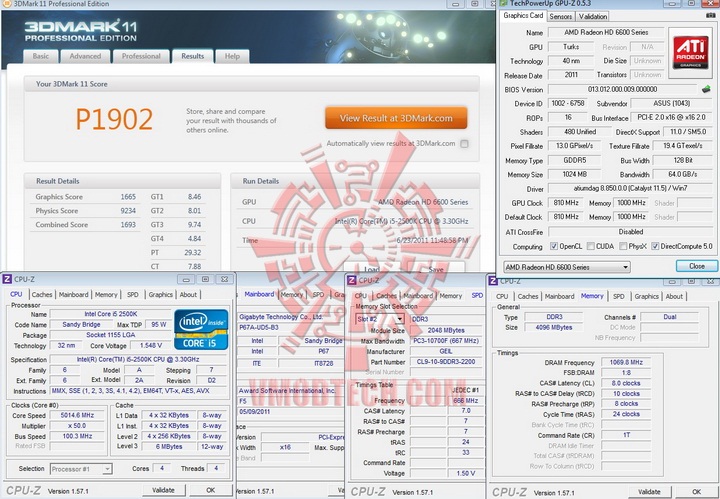Open About tab in the memory timings CPU-Z window
The image size is (720, 499).
click(674, 297)
